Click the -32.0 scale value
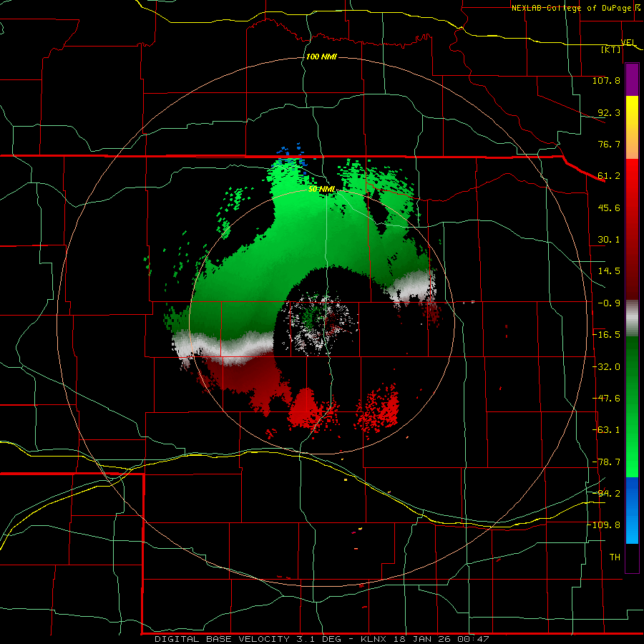 [606, 367]
